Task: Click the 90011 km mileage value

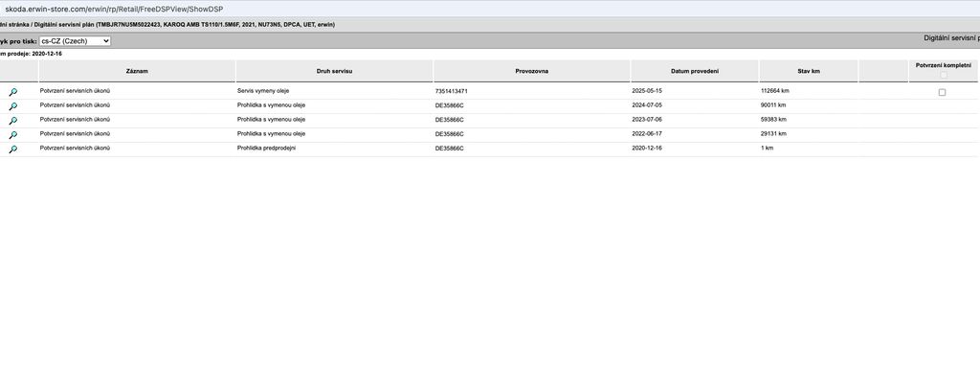Action: 773,105
